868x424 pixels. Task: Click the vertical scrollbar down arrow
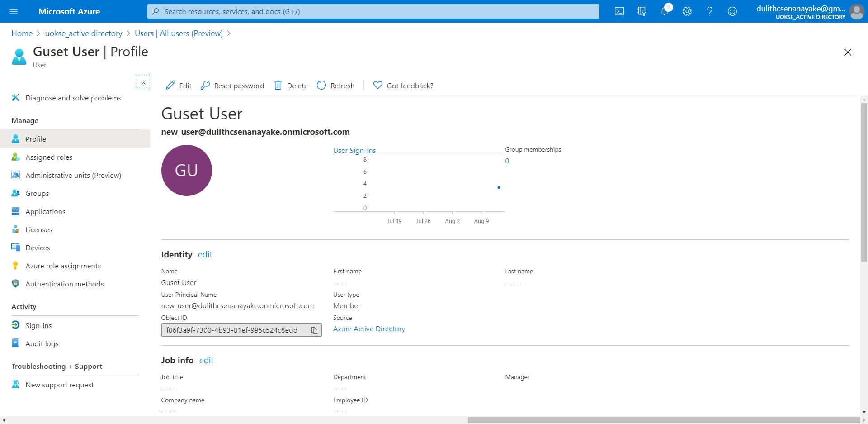(864, 412)
